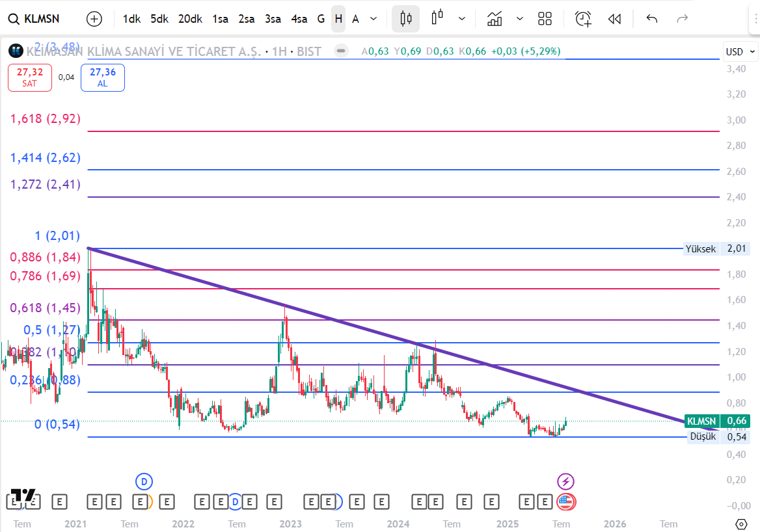This screenshot has height=532, width=760.
Task: Start bar replay rewind icon
Action: click(x=614, y=19)
